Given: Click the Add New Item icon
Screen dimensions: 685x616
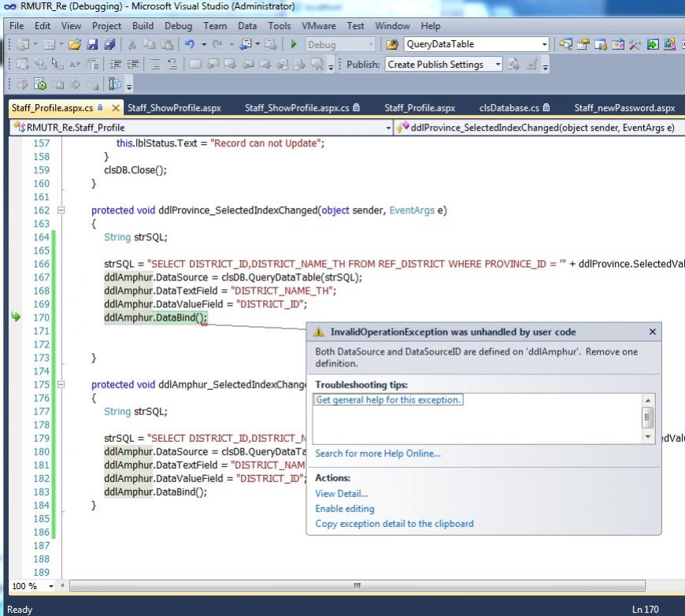Looking at the screenshot, I should coord(49,44).
